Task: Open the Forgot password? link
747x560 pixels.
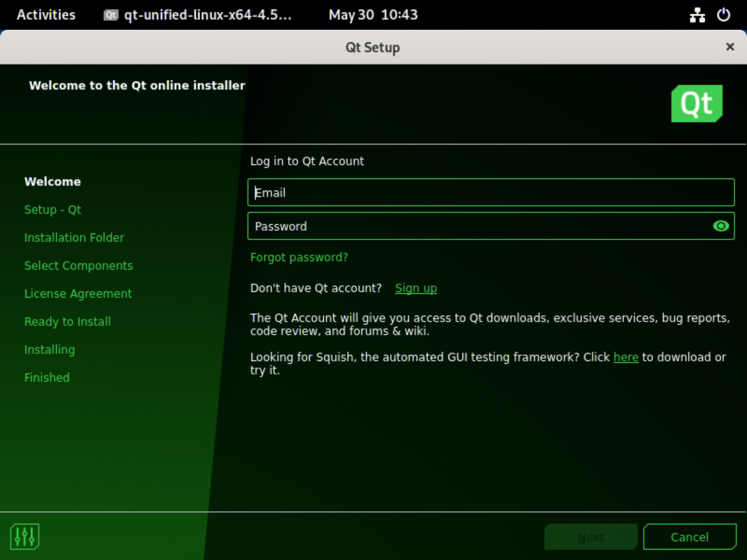Action: (x=299, y=257)
